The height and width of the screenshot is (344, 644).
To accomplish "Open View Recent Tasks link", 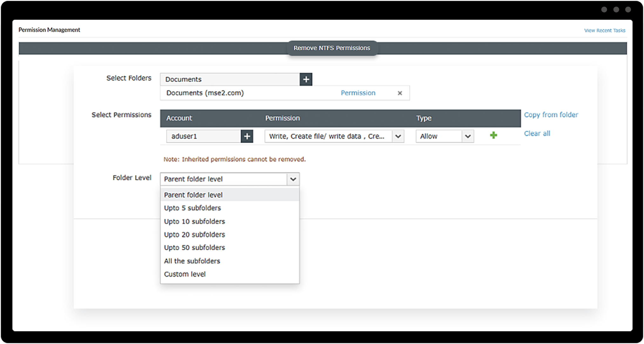I will pyautogui.click(x=604, y=31).
